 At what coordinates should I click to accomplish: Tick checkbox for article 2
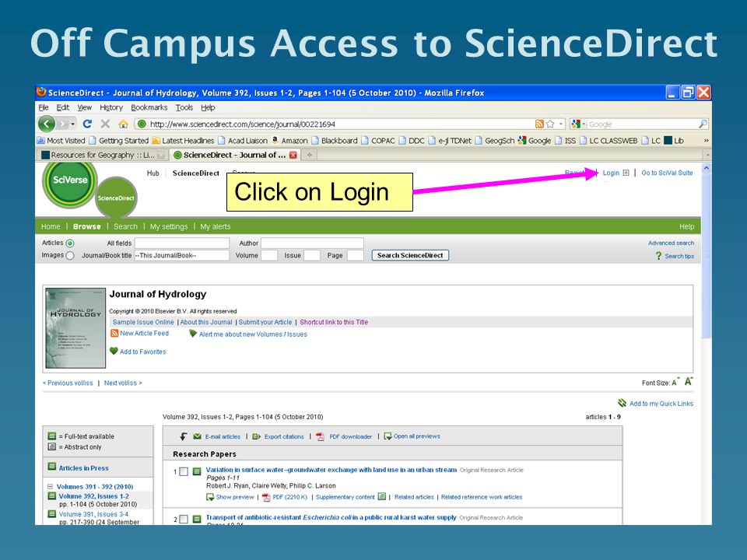coord(184,519)
